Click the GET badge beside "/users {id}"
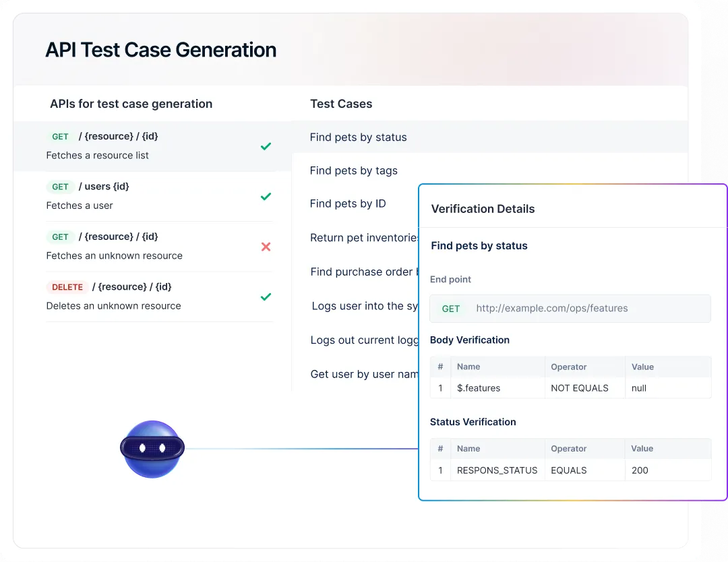This screenshot has height=562, width=728. point(61,187)
